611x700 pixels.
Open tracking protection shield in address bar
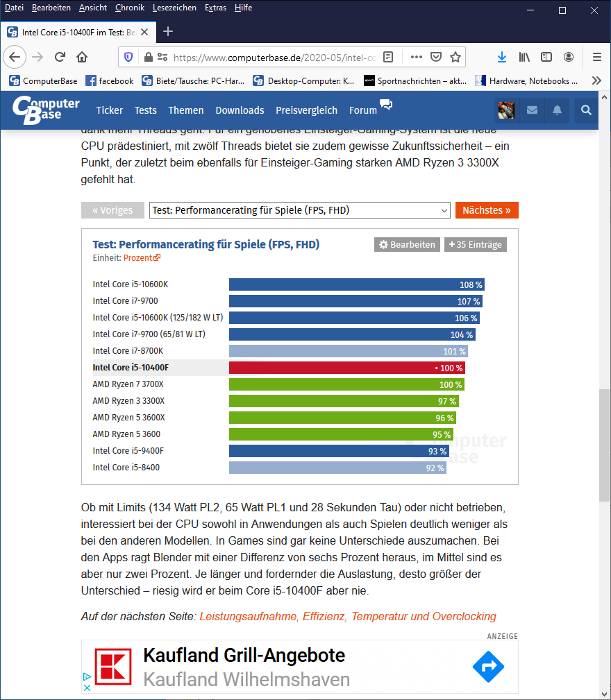128,57
